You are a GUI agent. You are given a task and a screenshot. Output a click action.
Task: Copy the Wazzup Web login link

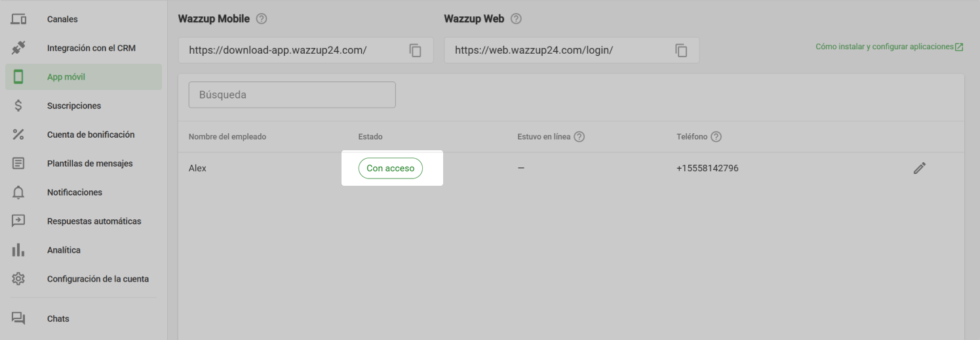point(681,51)
